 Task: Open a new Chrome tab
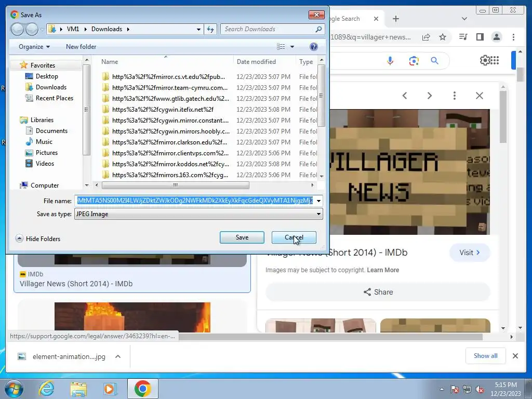click(x=395, y=19)
